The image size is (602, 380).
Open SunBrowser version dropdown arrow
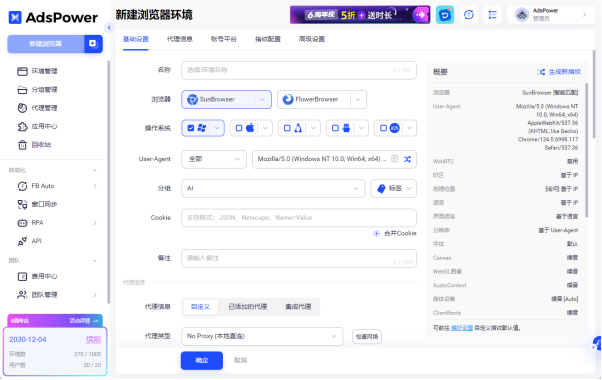(263, 99)
